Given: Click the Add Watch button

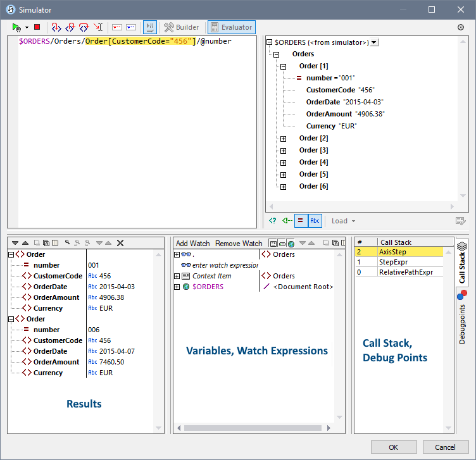Looking at the screenshot, I should click(x=193, y=244).
